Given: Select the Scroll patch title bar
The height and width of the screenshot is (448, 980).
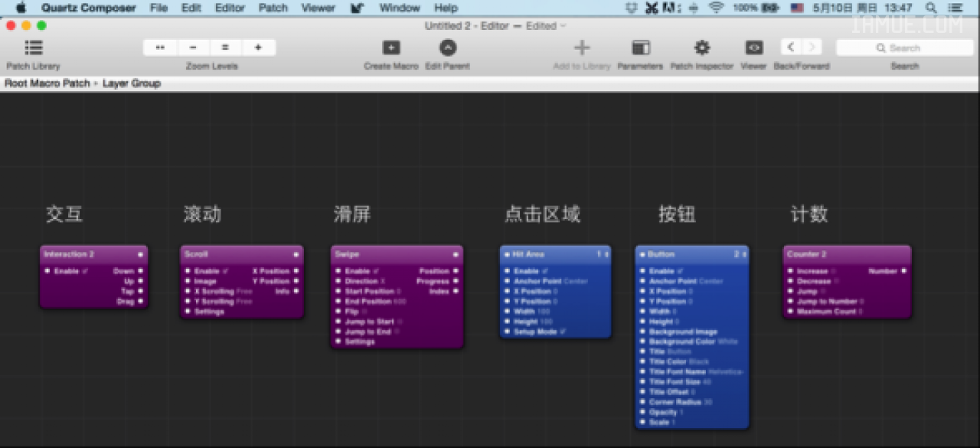Looking at the screenshot, I should (242, 254).
